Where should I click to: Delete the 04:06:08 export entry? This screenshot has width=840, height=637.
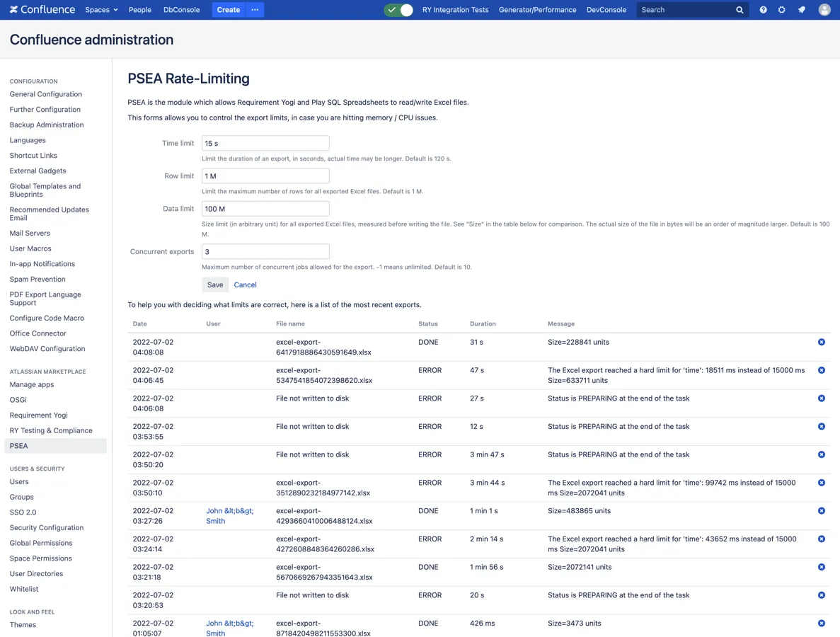tap(822, 398)
